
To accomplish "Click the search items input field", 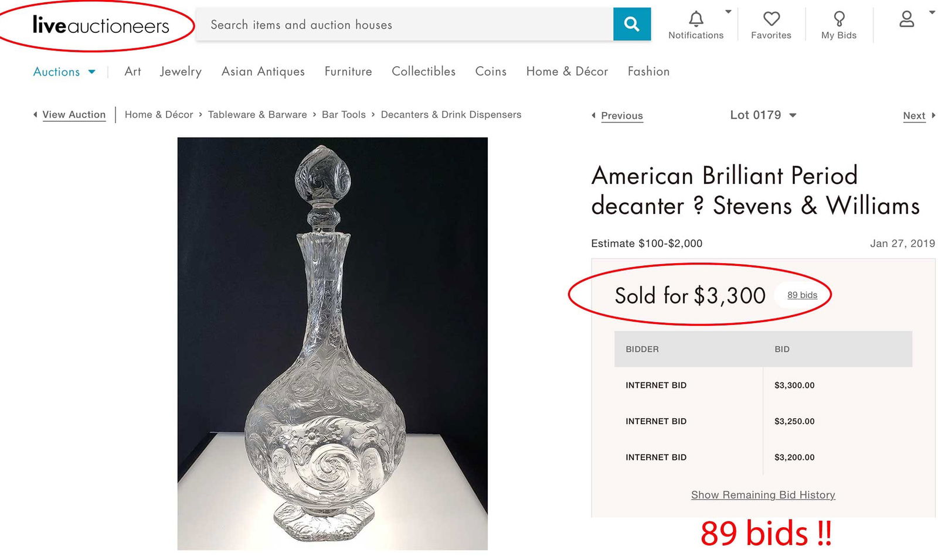I will pos(405,25).
